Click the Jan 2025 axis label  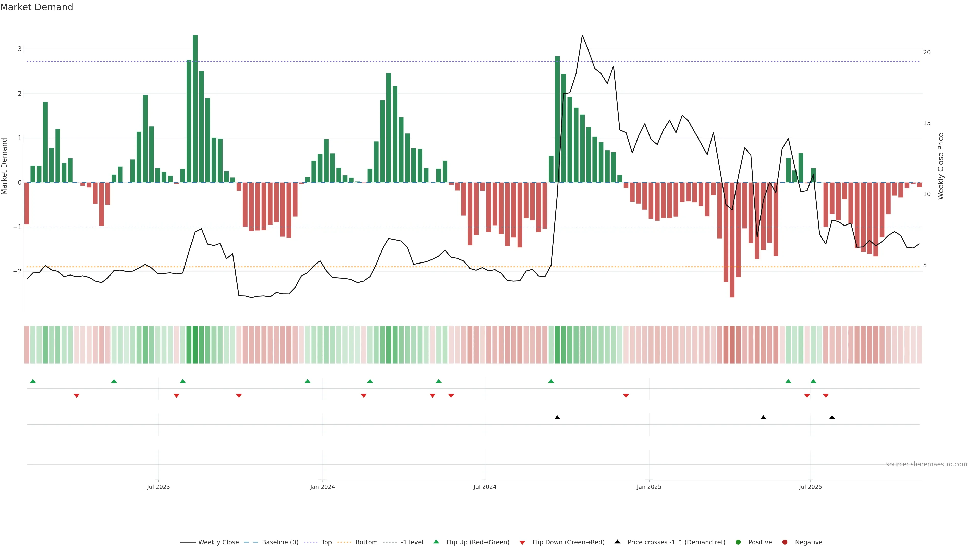(649, 487)
